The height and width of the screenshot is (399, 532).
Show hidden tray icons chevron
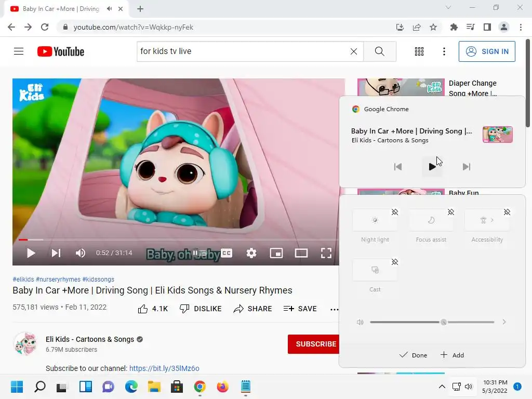(x=442, y=387)
